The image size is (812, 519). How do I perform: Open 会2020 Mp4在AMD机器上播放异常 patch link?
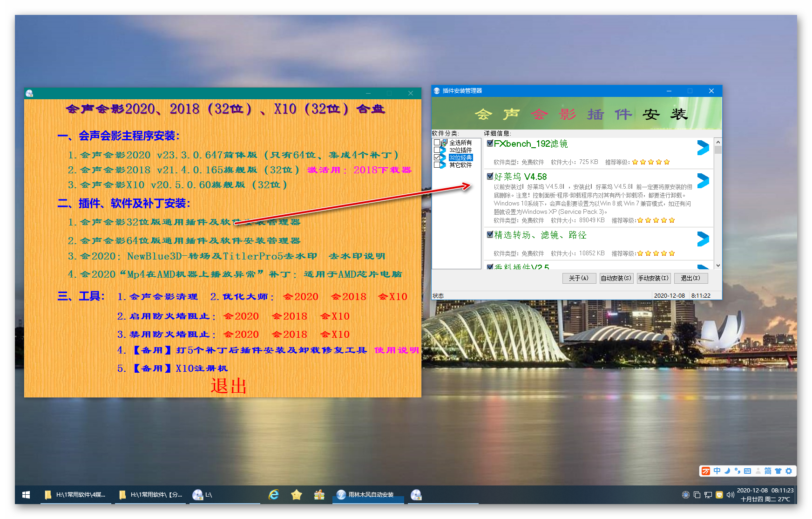(235, 274)
